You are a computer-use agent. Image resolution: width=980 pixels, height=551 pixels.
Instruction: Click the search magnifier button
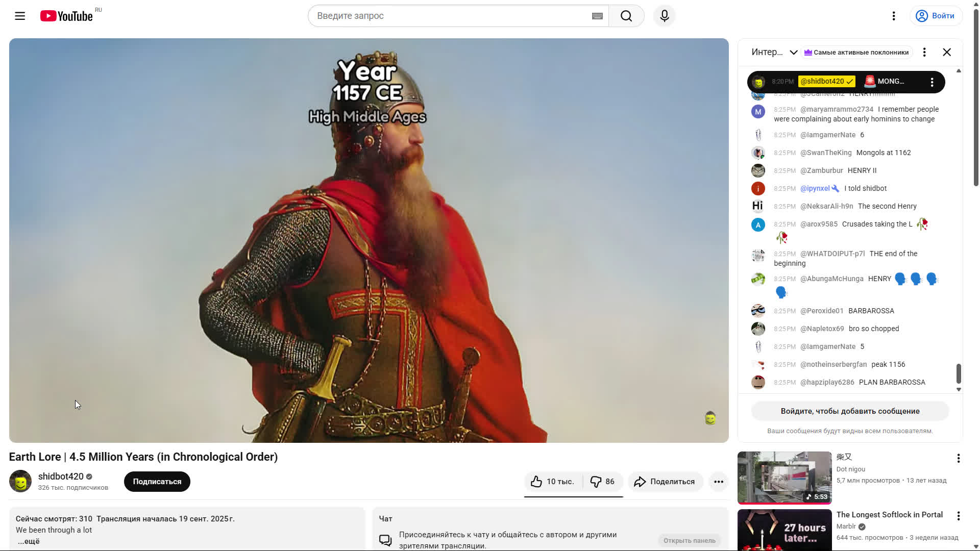[x=626, y=16]
